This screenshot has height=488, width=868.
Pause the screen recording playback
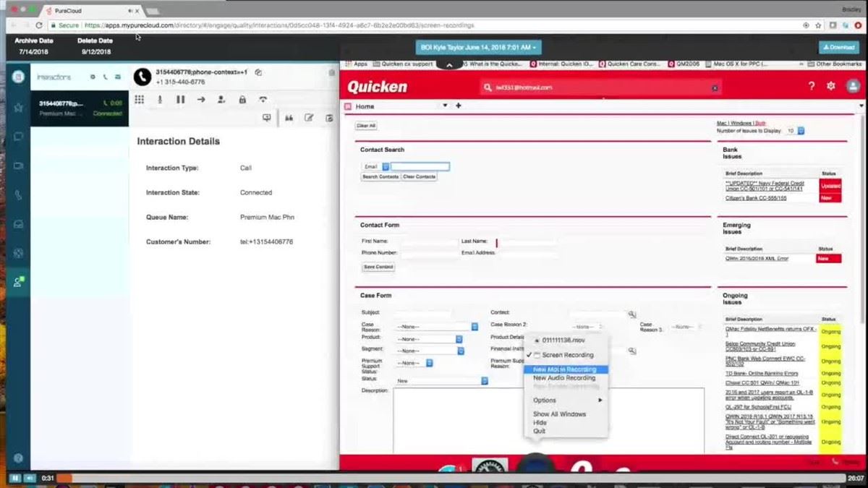[14, 478]
